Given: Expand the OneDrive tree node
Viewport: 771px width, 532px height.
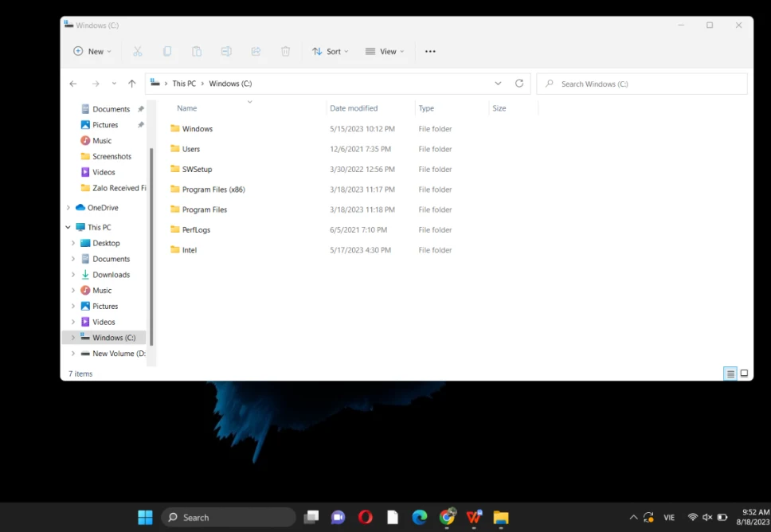Looking at the screenshot, I should click(68, 208).
